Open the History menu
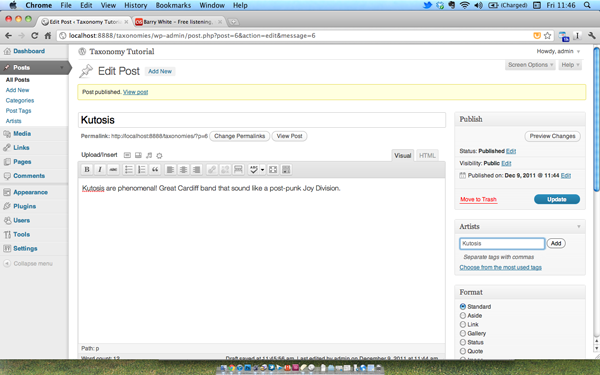Viewport: 600px width, 375px height. click(135, 5)
